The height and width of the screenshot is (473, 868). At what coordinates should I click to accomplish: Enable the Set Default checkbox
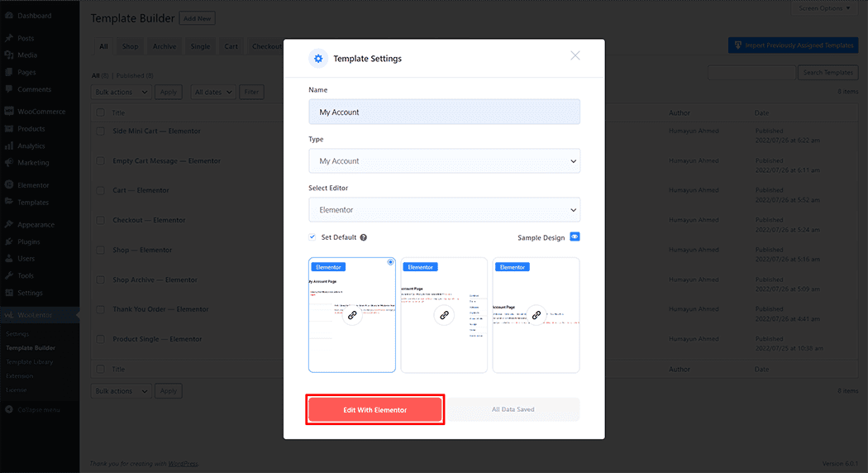pyautogui.click(x=312, y=237)
